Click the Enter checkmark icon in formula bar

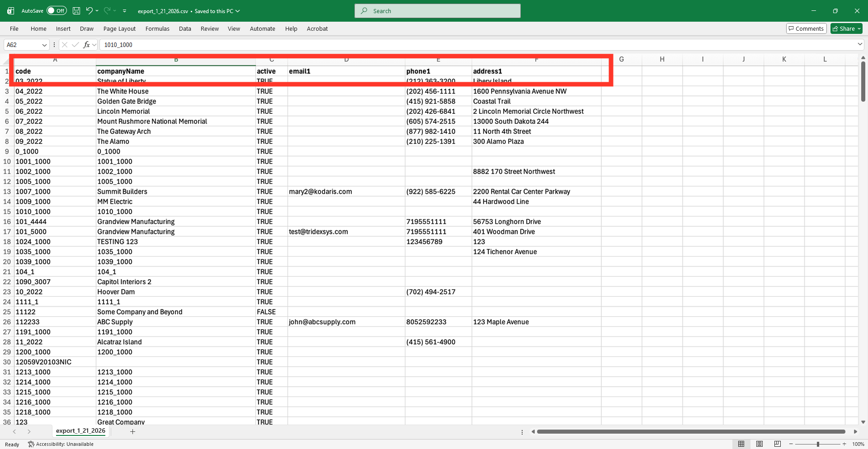[x=75, y=45]
